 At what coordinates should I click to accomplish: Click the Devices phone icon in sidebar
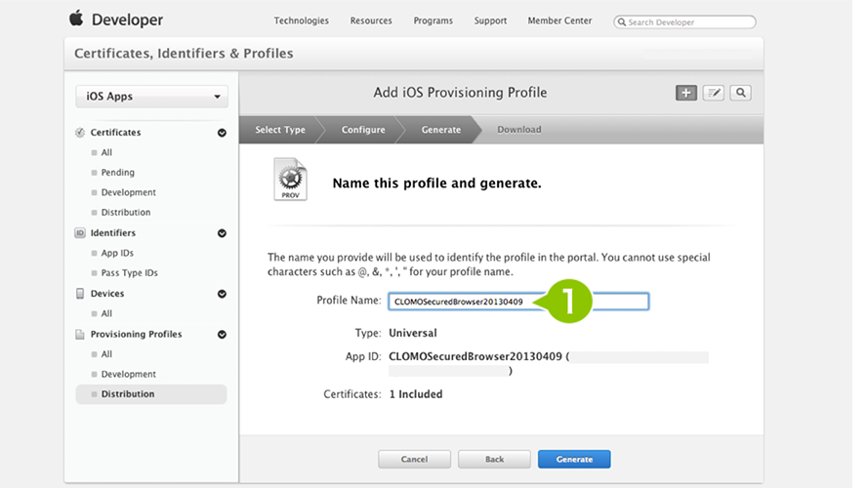coord(80,293)
